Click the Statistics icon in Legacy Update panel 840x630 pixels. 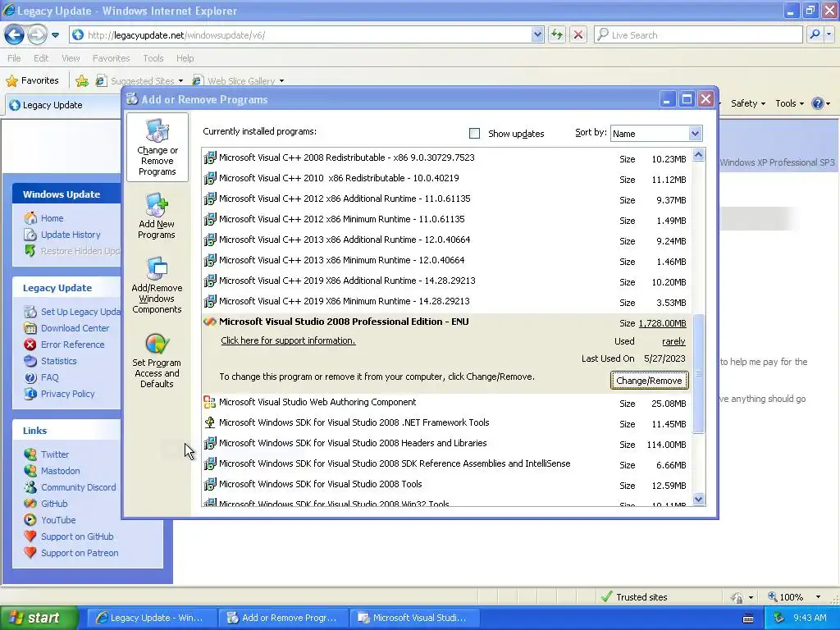pyautogui.click(x=30, y=361)
